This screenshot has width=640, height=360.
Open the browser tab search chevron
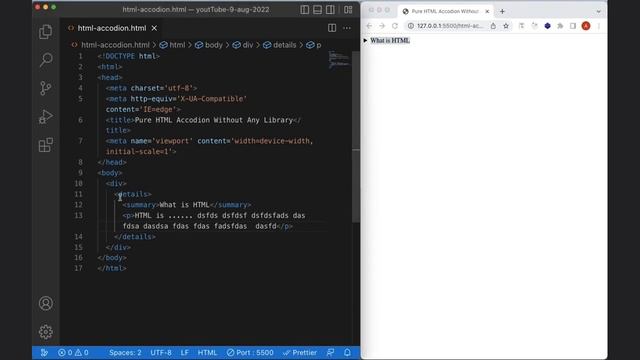(x=598, y=11)
